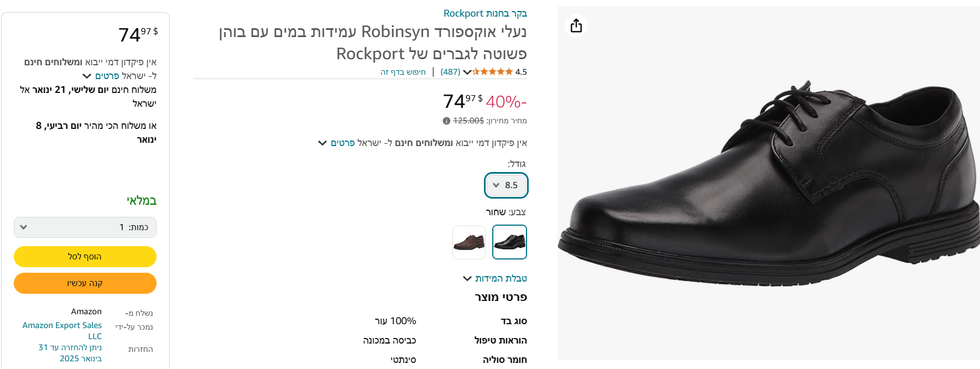Click the orange Buy Now button
The width and height of the screenshot is (980, 369).
click(85, 283)
